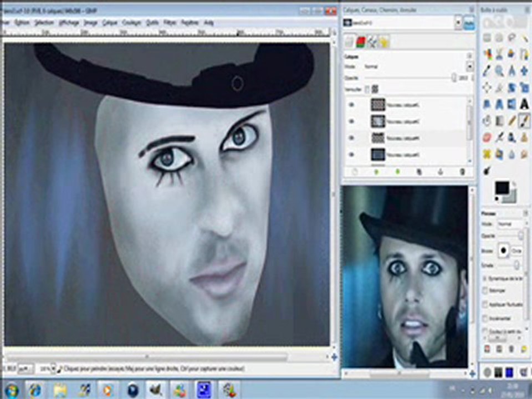Select the Text tool
This screenshot has height=399, width=532.
click(525, 104)
